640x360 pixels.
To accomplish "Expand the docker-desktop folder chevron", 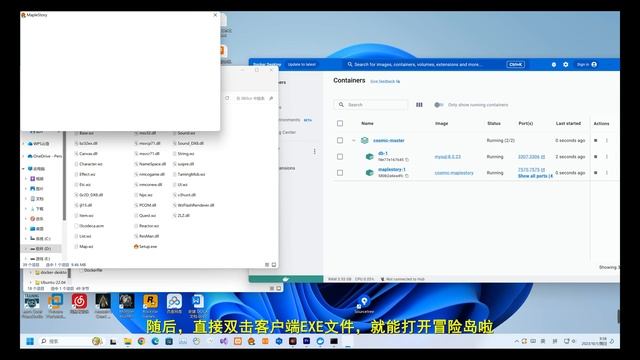I will pos(30,272).
